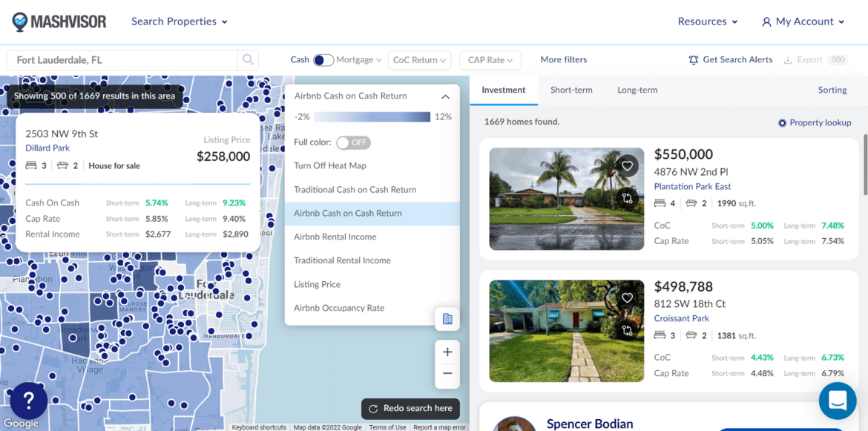Click the heart icon to favorite 4876 NW 2nd Pl

(627, 165)
